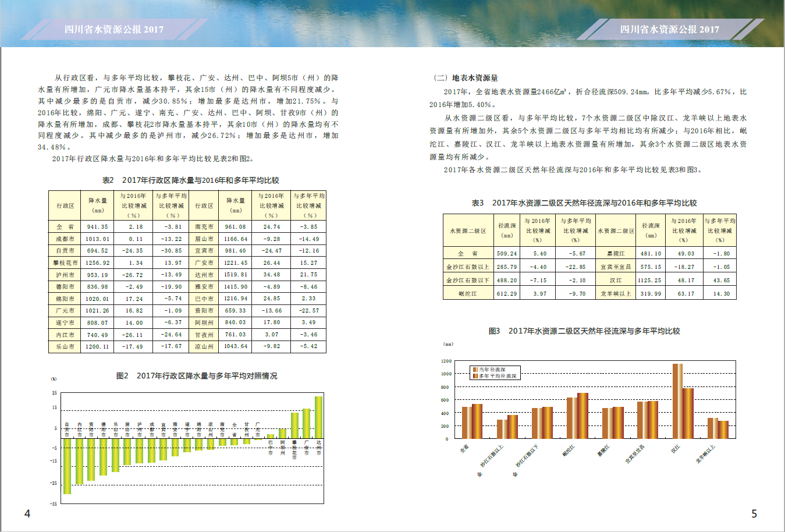Click the left page header title 四川省水资源公报 2017
The height and width of the screenshot is (532, 785).
click(x=114, y=29)
